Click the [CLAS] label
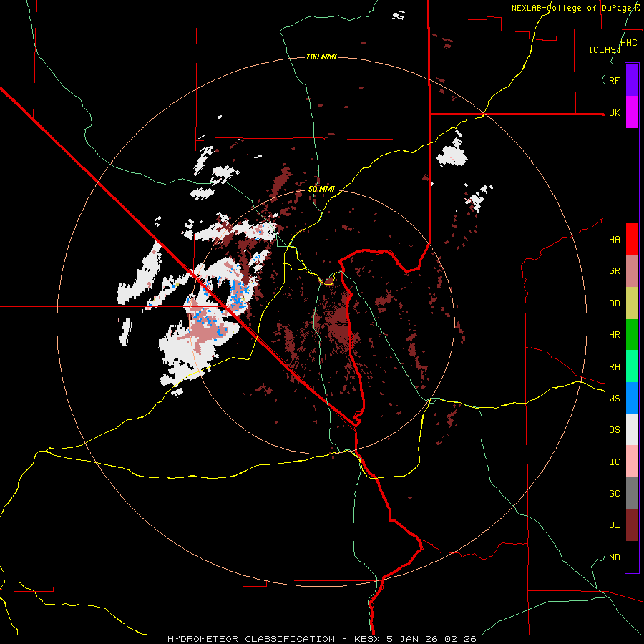644x644 pixels. (605, 49)
